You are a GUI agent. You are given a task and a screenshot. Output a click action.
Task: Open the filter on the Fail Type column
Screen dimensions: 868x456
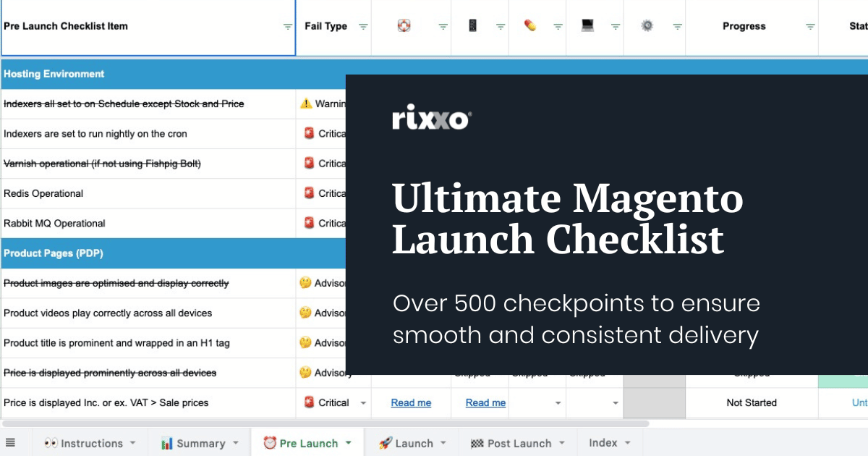364,25
